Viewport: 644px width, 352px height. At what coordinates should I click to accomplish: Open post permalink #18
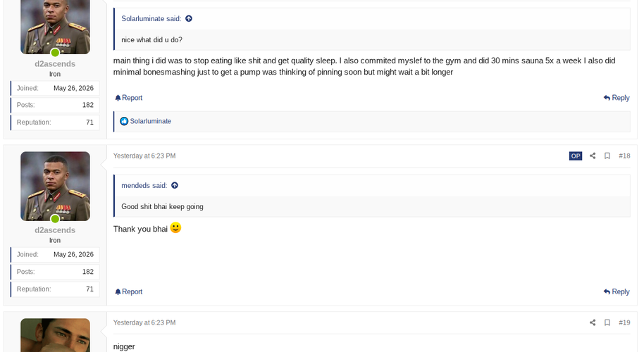tap(624, 156)
